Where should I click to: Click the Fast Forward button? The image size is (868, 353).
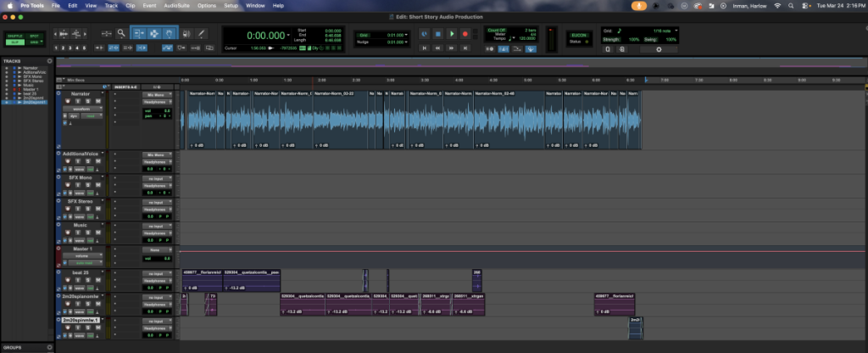452,48
